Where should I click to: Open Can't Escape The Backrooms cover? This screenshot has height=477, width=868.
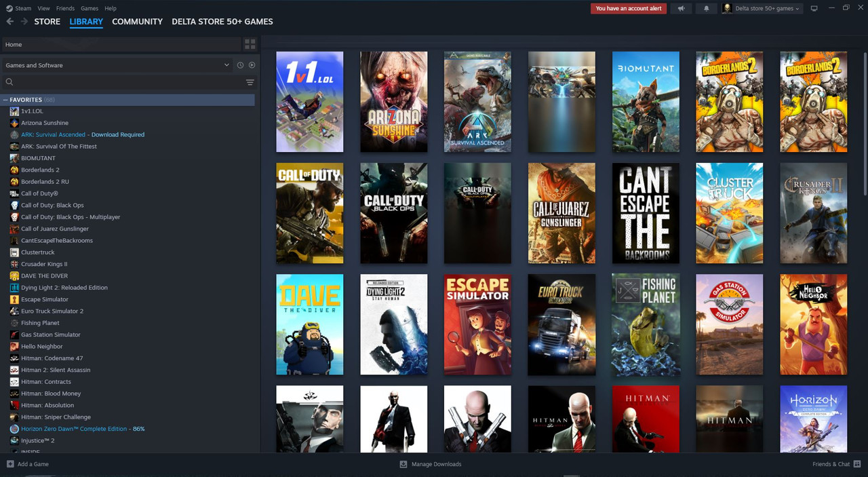click(x=646, y=213)
